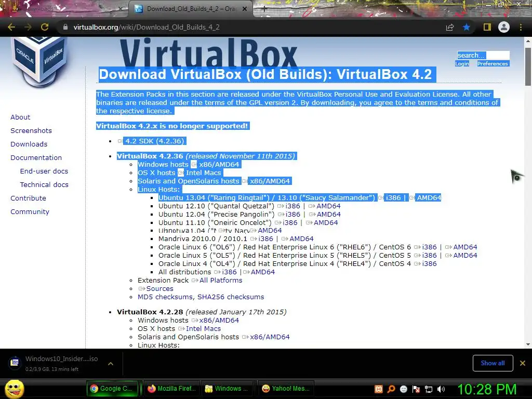Open the Chrome profile avatar
Screen dimensions: 532x399
tap(504, 27)
